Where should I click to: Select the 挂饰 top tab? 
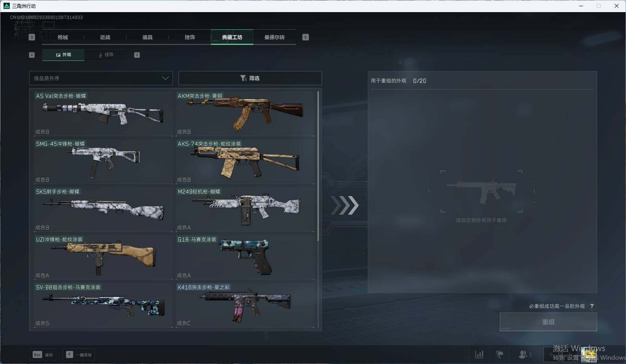click(190, 37)
